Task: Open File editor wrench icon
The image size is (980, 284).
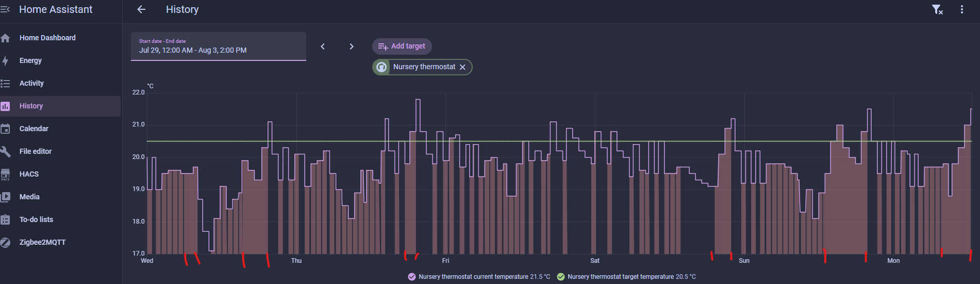Action: point(5,151)
